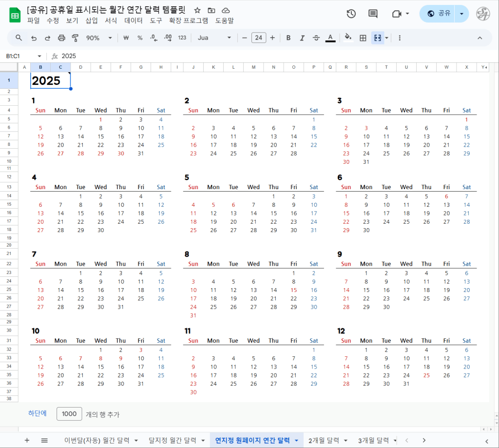Star this spreadsheet document
The image size is (499, 448).
coord(197,10)
